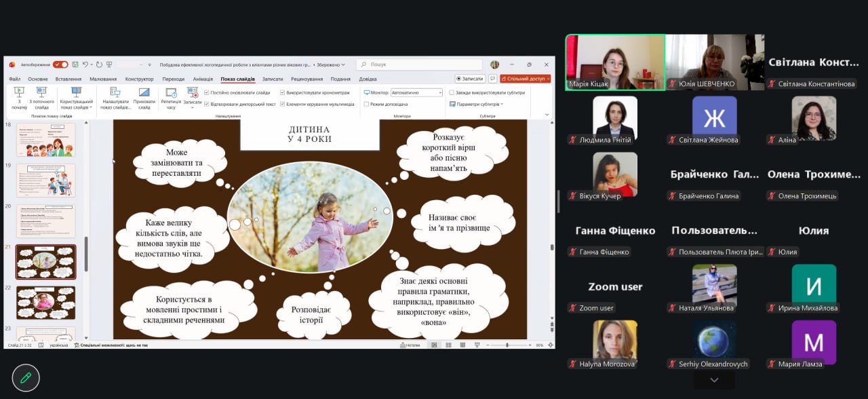Image resolution: width=868 pixels, height=399 pixels.
Task: Click the annotation pencil button in Zoom
Action: click(x=26, y=377)
